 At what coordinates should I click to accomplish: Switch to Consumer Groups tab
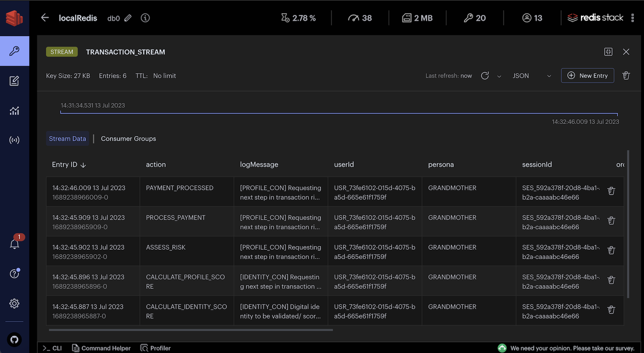pos(128,139)
